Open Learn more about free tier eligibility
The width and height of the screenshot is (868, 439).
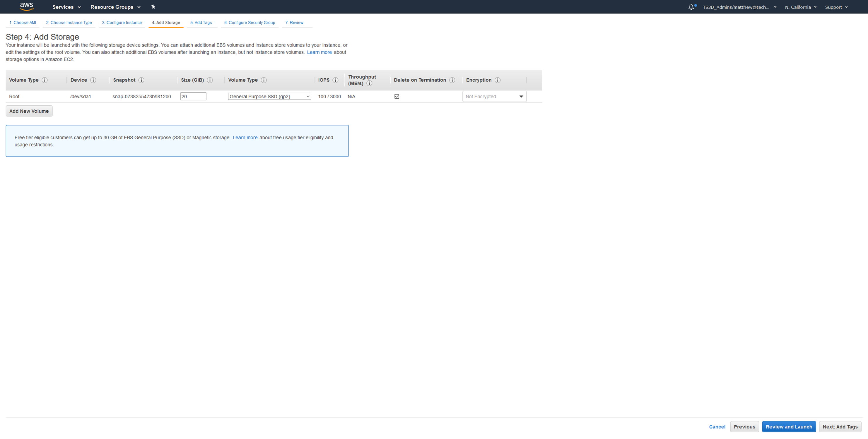coord(245,137)
